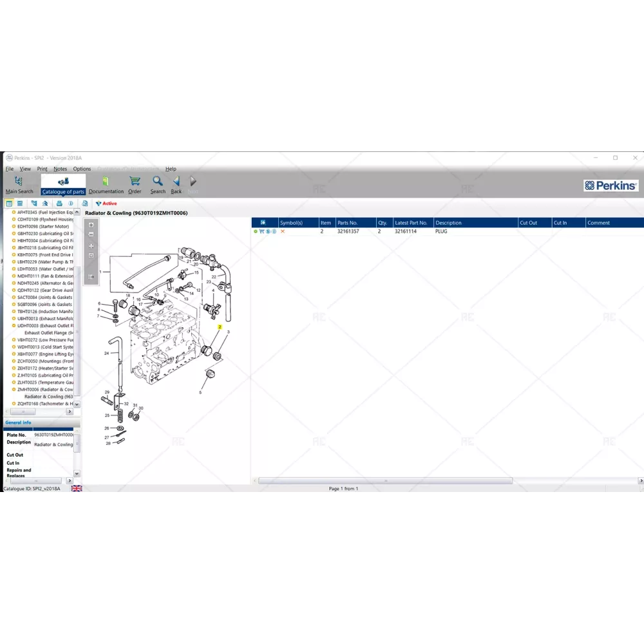Zoom in on the parts diagram
This screenshot has width=644, height=644.
coord(91,225)
